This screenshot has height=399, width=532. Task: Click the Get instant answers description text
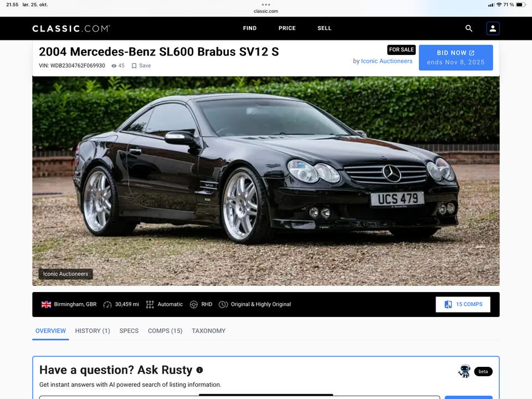(x=130, y=385)
